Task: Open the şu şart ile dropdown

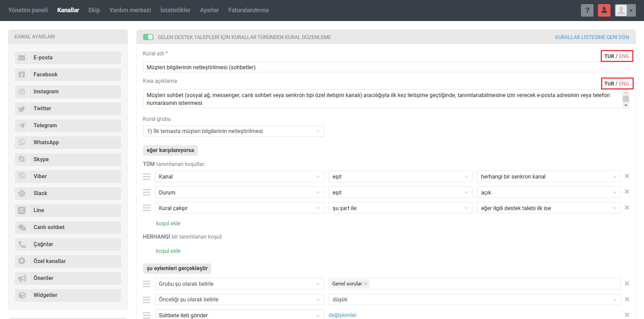Action: click(400, 208)
